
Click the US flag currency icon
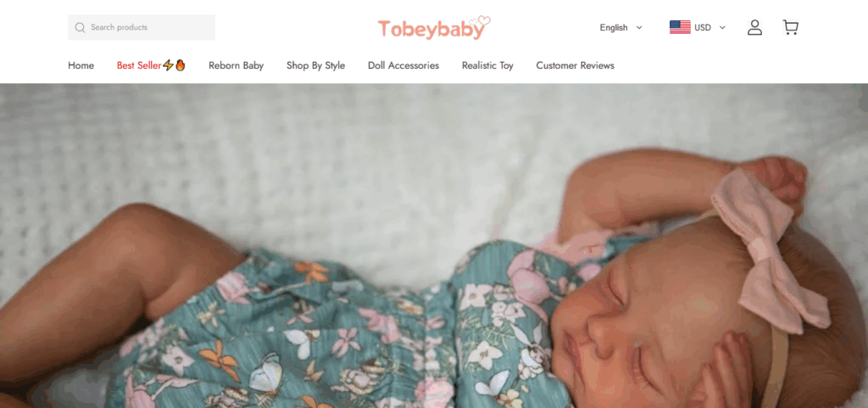point(680,27)
